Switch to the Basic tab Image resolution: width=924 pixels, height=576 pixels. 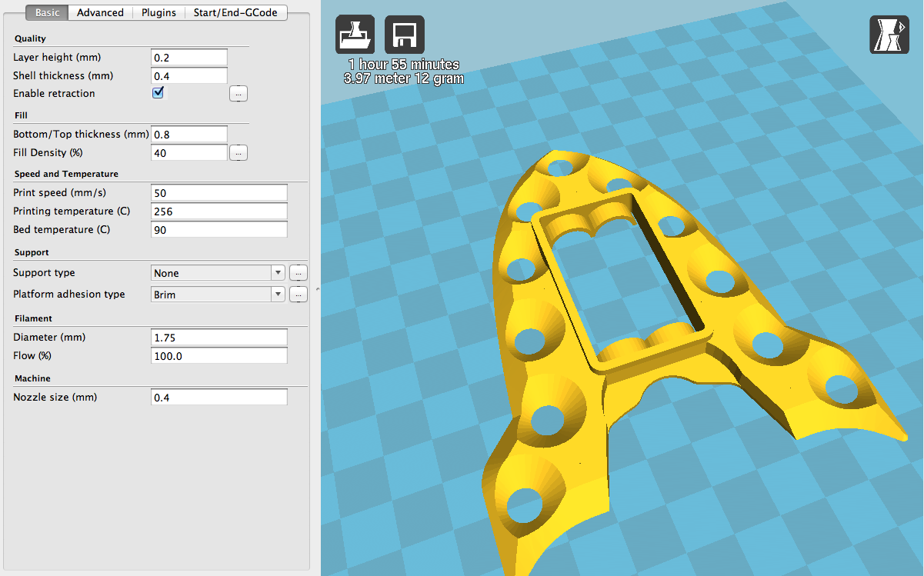(47, 12)
